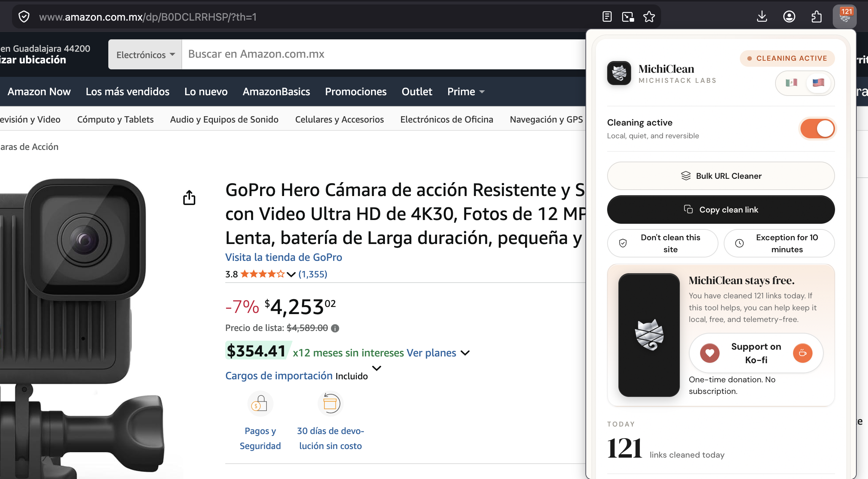Toggle the Cleaning active switch off
This screenshot has height=479, width=868.
[817, 129]
